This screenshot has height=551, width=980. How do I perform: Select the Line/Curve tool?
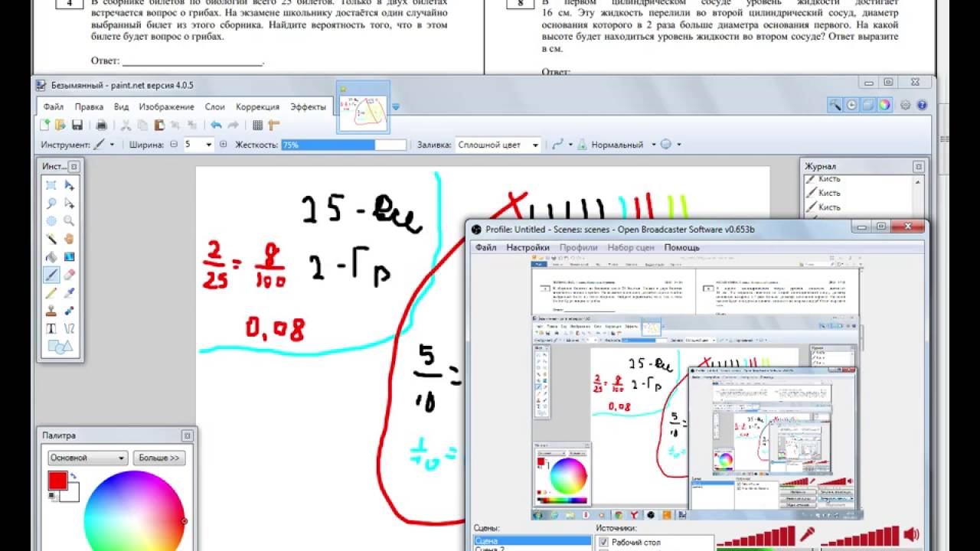pyautogui.click(x=70, y=328)
